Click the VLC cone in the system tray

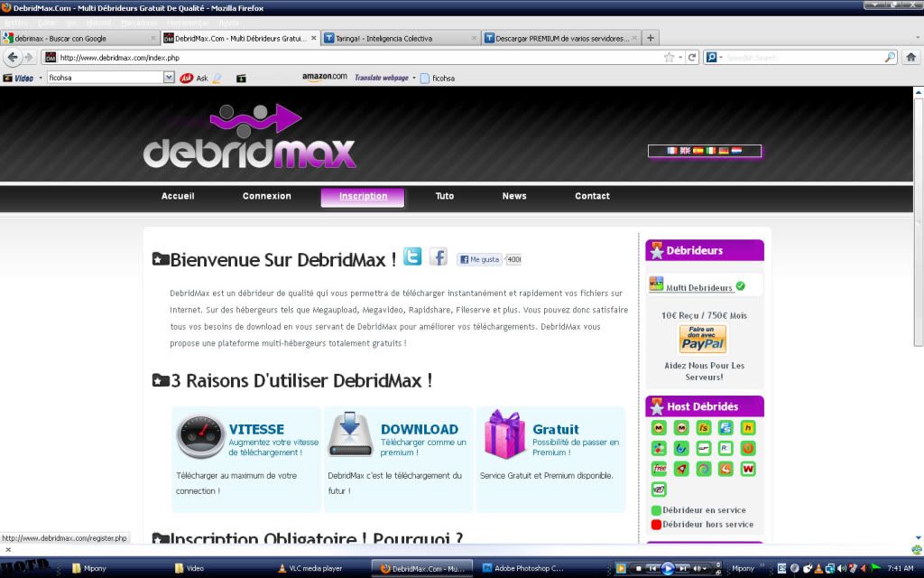point(818,569)
